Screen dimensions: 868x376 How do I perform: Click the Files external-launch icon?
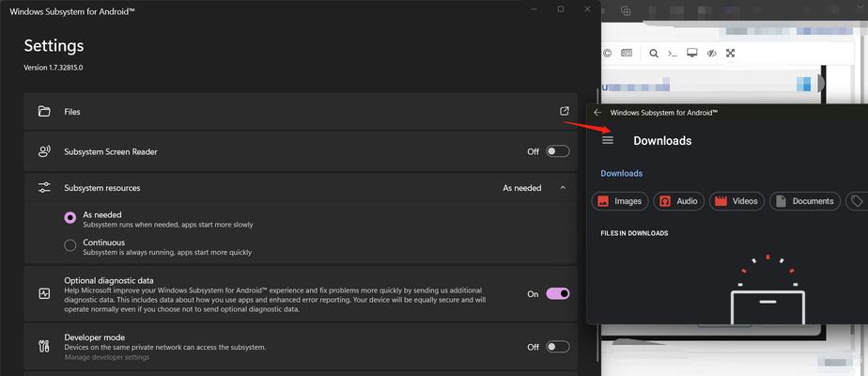click(564, 111)
